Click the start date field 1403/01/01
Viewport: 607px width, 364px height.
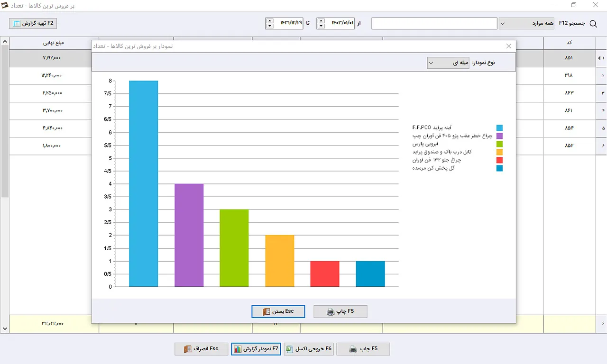point(340,23)
